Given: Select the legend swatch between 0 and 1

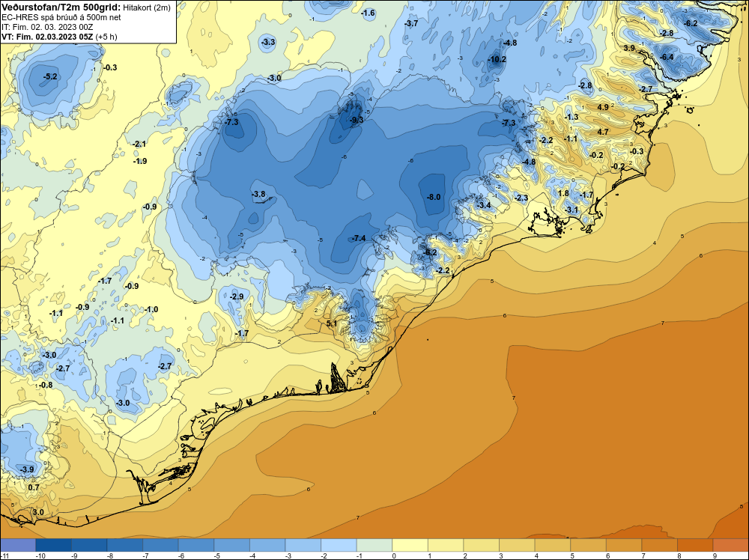Looking at the screenshot, I should pos(410,545).
